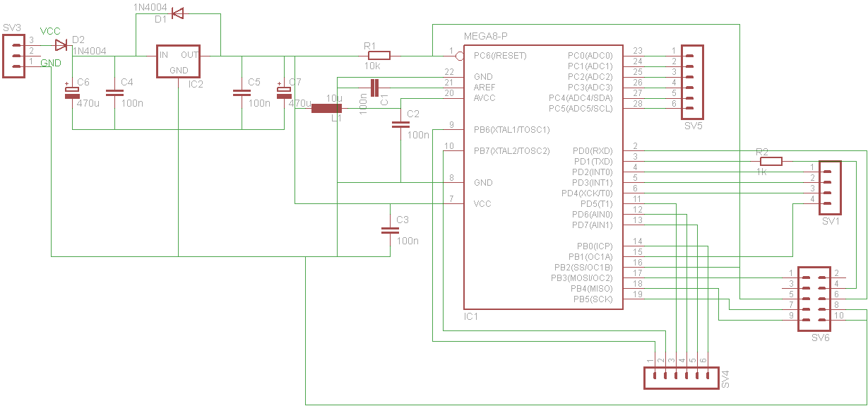The height and width of the screenshot is (406, 868).
Task: Click the 470u value under C6
Action: (88, 103)
